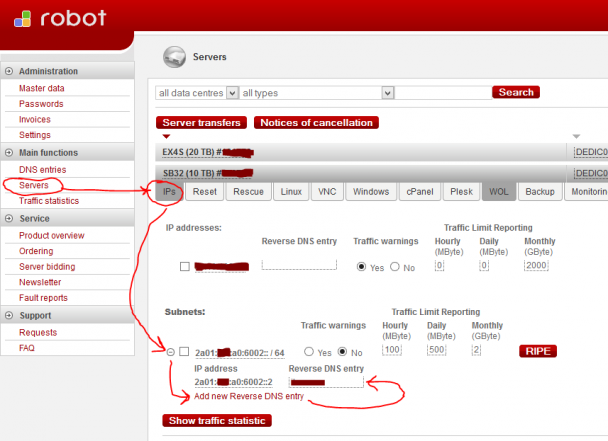This screenshot has width=608, height=441.
Task: Edit subnet daily limit value 500
Action: click(x=437, y=350)
